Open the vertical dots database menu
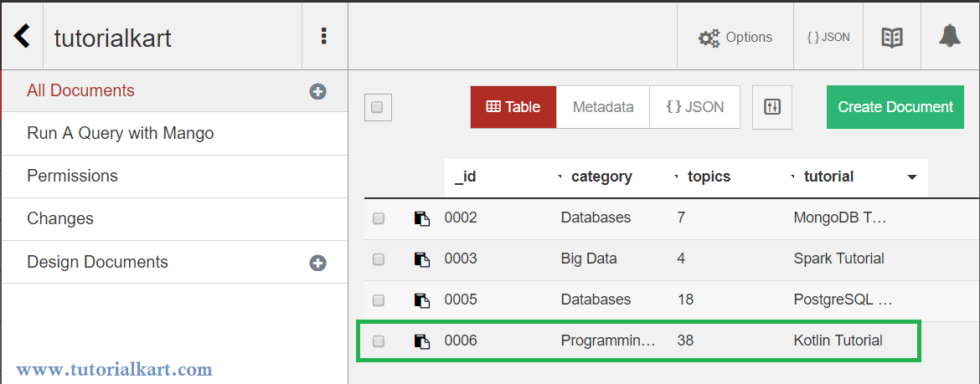The width and height of the screenshot is (980, 384). pyautogui.click(x=324, y=36)
